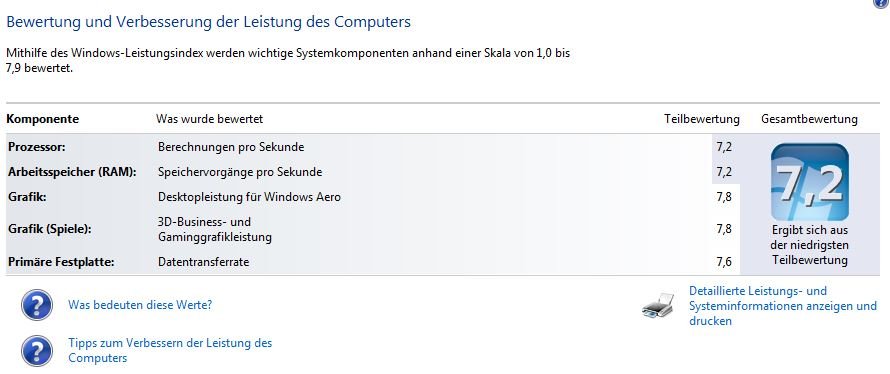
Task: Click the Komponente column header
Action: click(x=43, y=119)
